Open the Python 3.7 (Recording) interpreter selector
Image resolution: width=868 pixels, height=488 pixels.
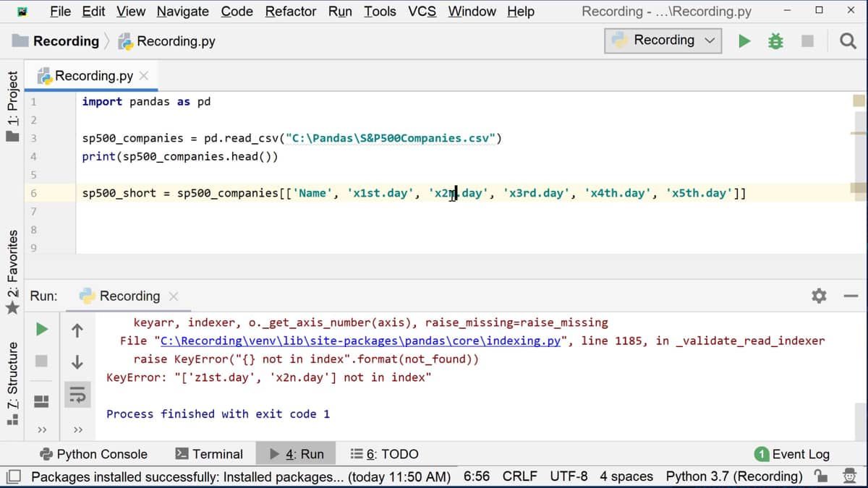click(x=734, y=476)
